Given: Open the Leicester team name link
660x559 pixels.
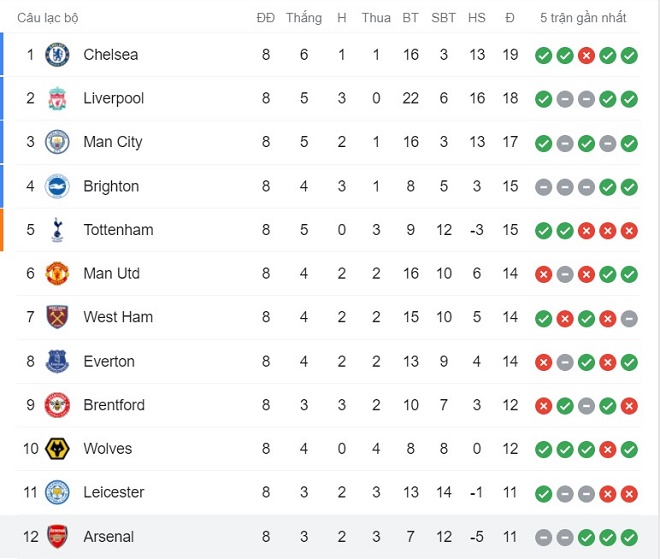Looking at the screenshot, I should click(114, 492).
